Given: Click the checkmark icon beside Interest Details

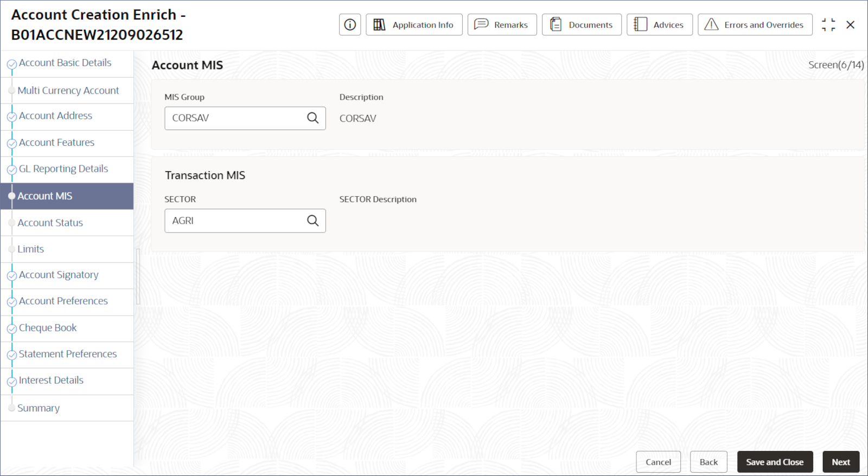Looking at the screenshot, I should (12, 382).
